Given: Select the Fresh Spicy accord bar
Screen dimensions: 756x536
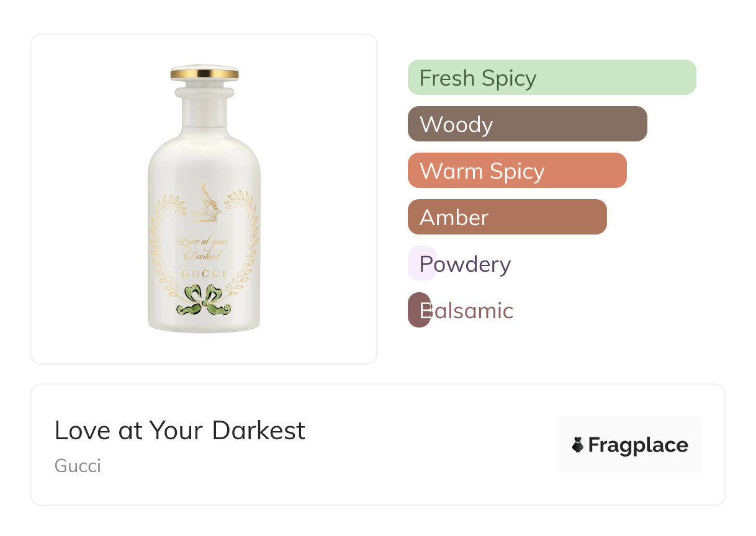Looking at the screenshot, I should tap(551, 78).
